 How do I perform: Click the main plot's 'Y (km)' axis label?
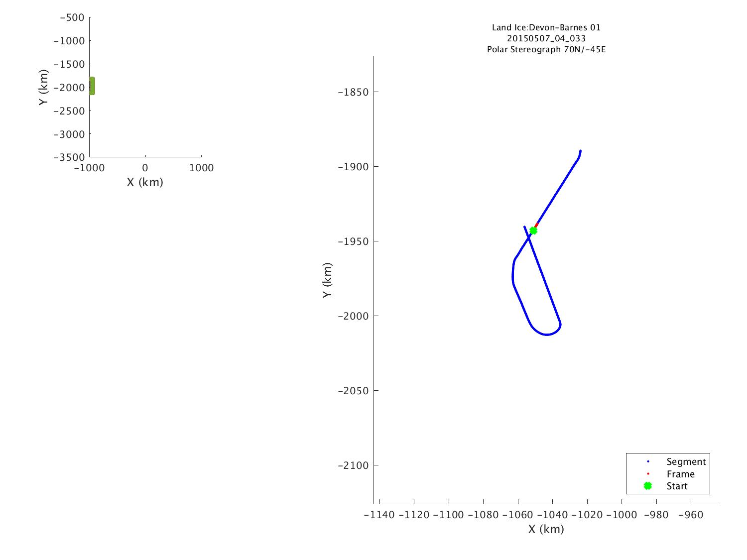click(x=327, y=280)
